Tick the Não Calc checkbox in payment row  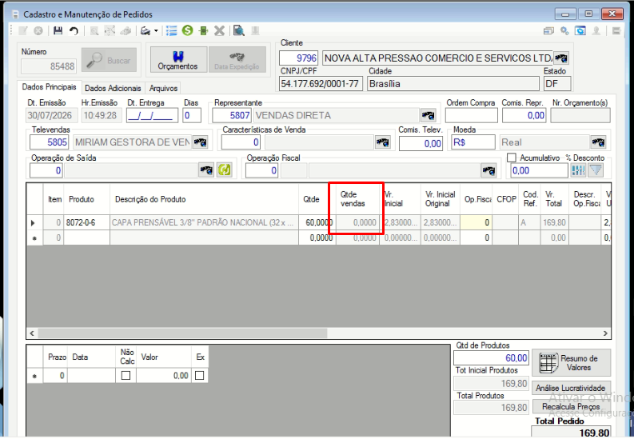point(126,376)
